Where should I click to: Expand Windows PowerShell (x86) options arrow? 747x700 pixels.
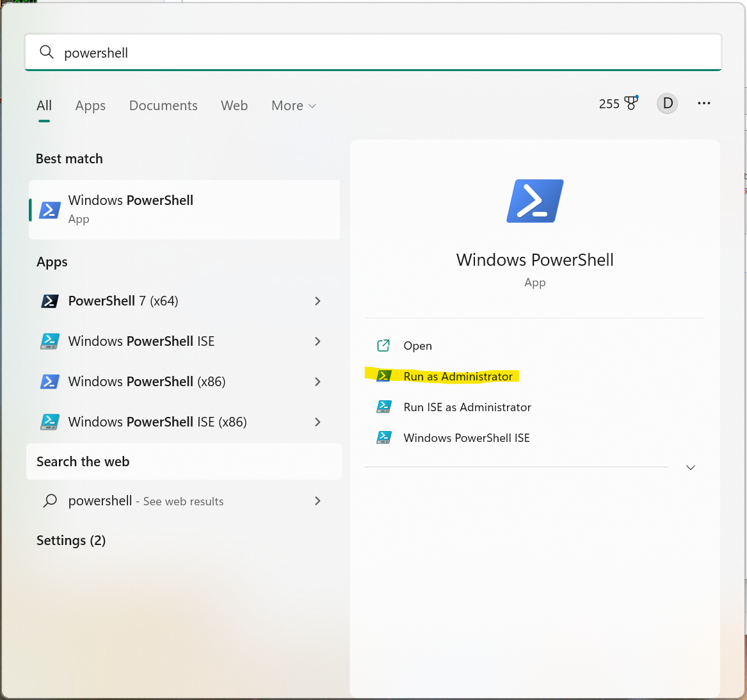pyautogui.click(x=317, y=382)
